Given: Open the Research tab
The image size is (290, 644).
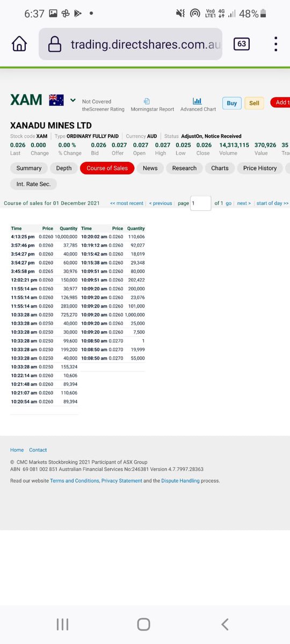Looking at the screenshot, I should click(184, 168).
